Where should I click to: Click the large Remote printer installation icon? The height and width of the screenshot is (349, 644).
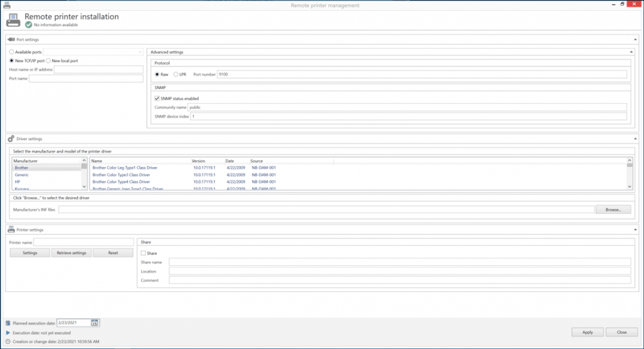[x=13, y=20]
